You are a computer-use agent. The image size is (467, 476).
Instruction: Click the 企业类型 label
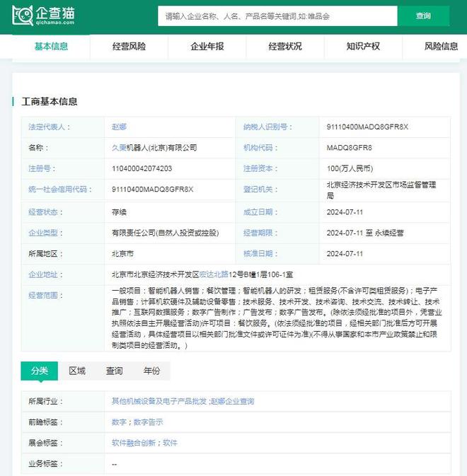tap(45, 233)
